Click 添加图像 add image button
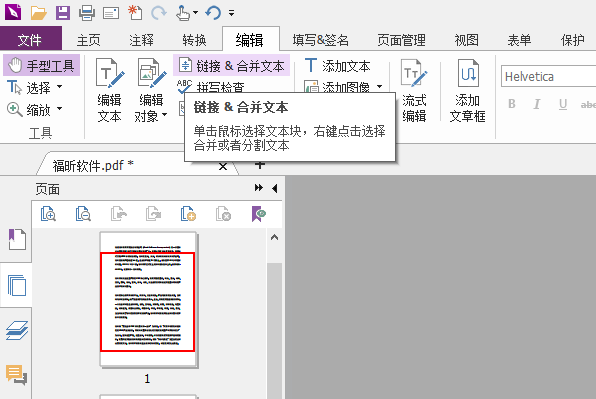This screenshot has width=596, height=399. tap(337, 87)
